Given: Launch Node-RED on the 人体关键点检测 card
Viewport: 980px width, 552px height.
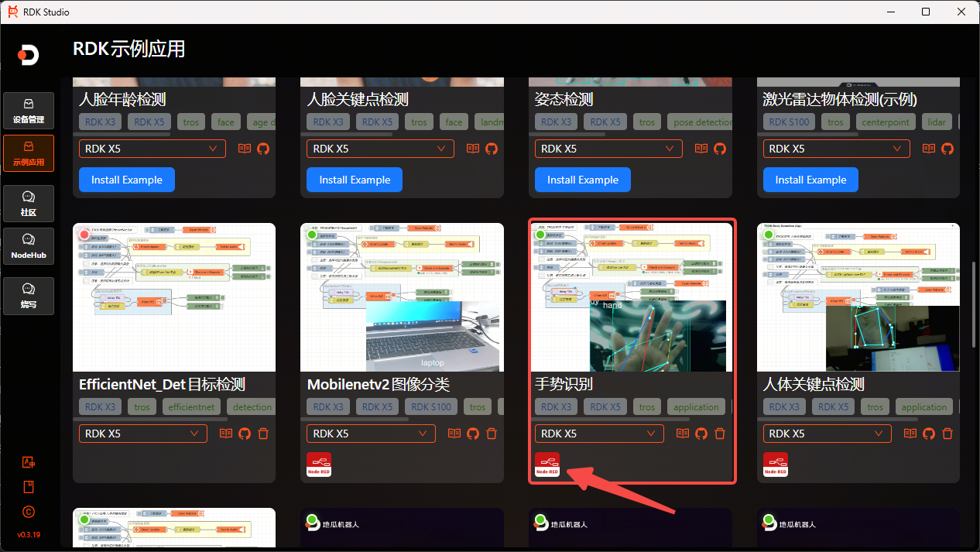Looking at the screenshot, I should [776, 465].
